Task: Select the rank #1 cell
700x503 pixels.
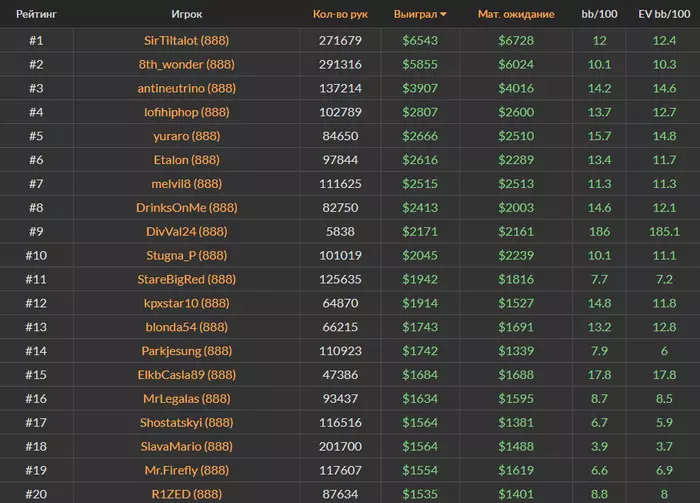Action: click(x=36, y=41)
